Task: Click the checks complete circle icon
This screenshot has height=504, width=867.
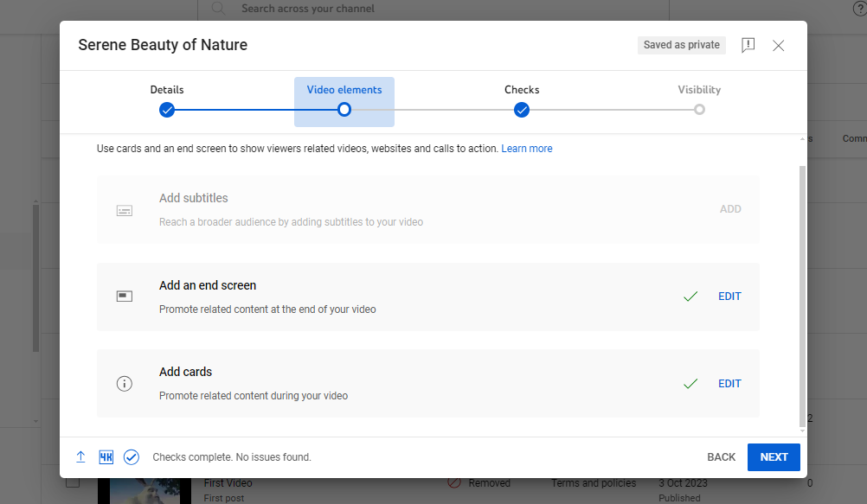Action: coord(131,457)
